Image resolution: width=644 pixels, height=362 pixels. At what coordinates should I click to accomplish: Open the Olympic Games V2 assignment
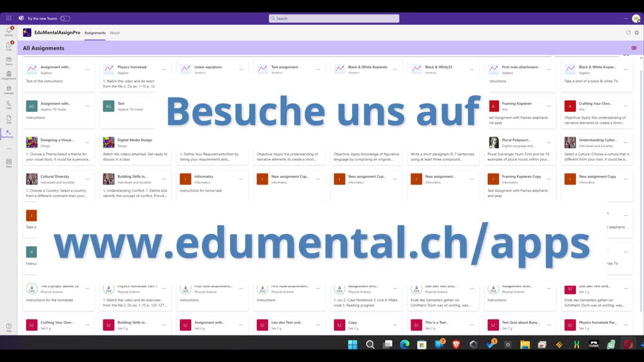point(59,286)
